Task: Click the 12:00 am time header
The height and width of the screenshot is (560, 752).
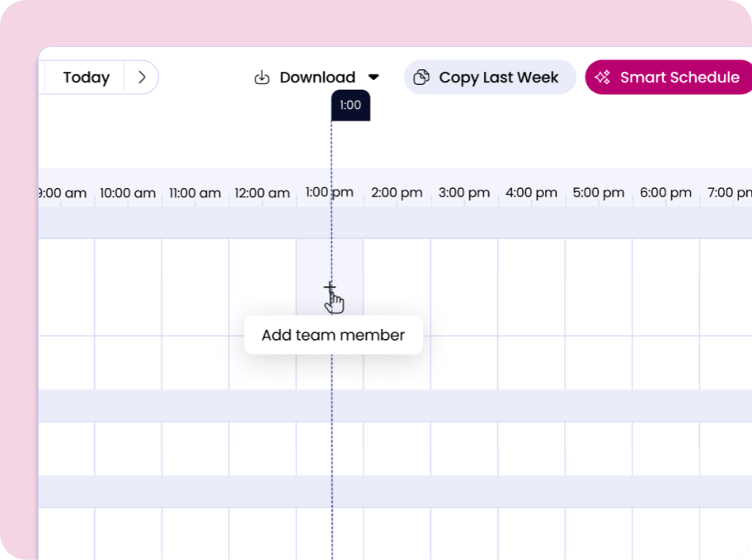Action: coord(262,193)
